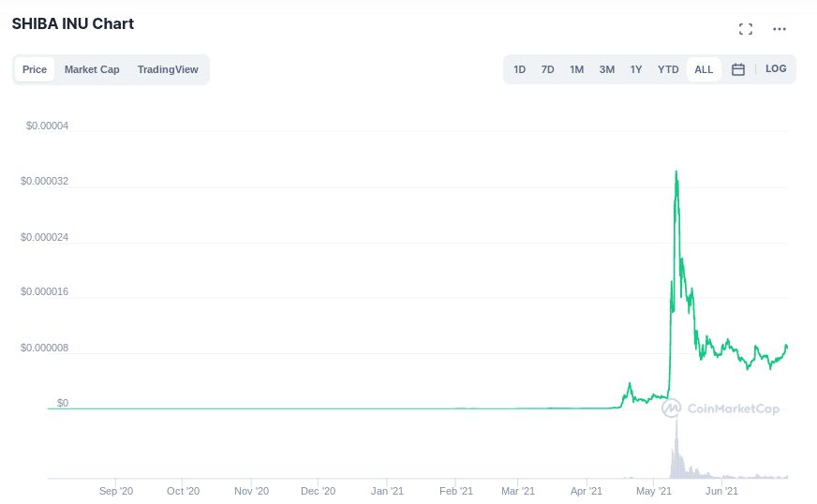Viewport: 817px width, 504px height.
Task: Switch to the Price tab
Action: [x=35, y=69]
